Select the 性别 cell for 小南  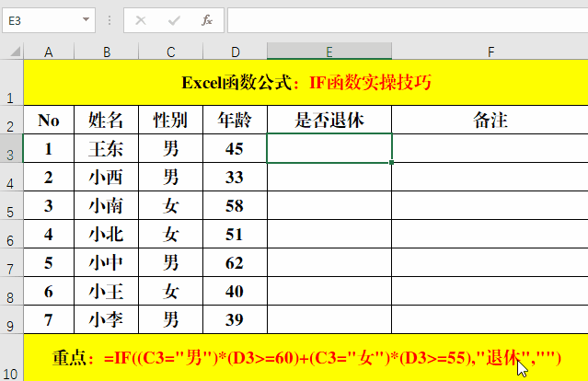click(x=171, y=205)
